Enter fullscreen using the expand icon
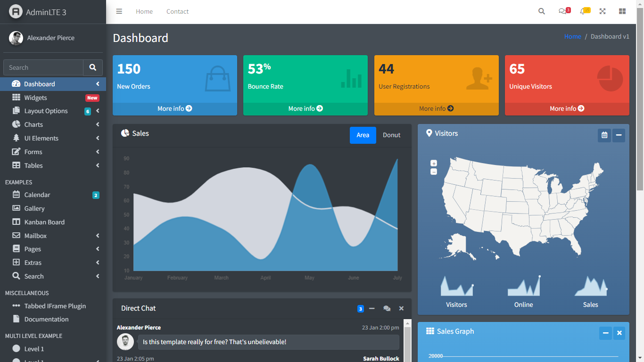Screen dimensions: 644x362 coord(603,11)
